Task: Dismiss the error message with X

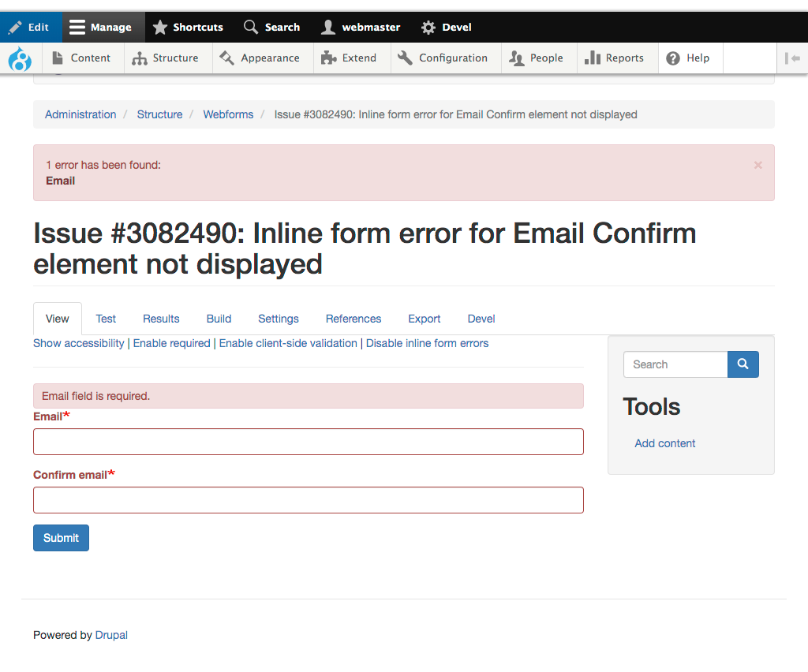Action: [758, 165]
